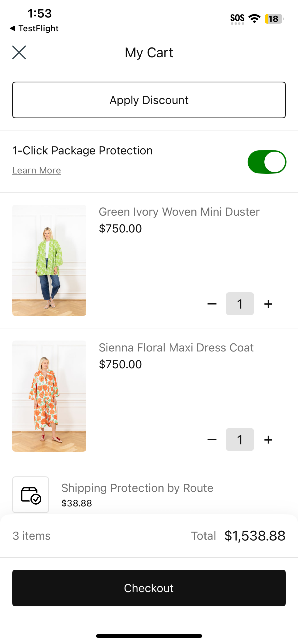298x644 pixels.
Task: Increase Green Ivory Woven Mini Duster quantity
Action: 268,304
